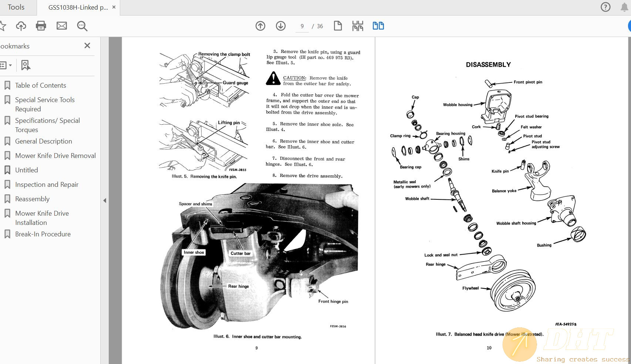Click bookmark icon beside Break-In Procedure

coord(7,234)
